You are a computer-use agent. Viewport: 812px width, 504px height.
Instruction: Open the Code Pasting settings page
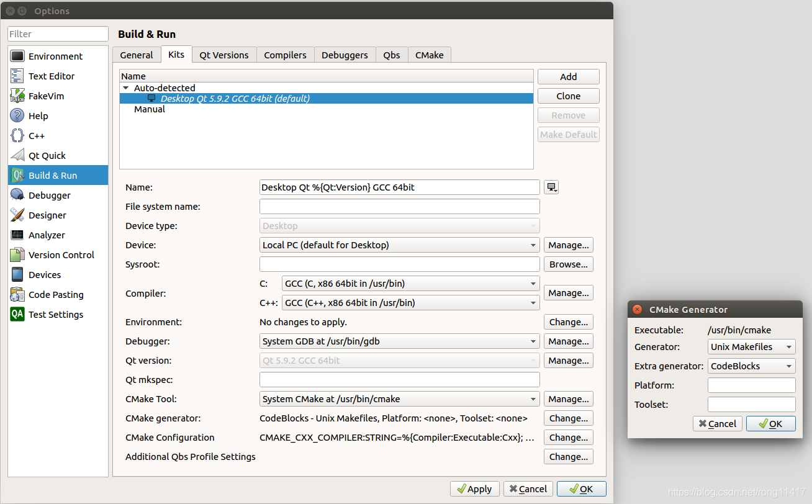pos(57,294)
